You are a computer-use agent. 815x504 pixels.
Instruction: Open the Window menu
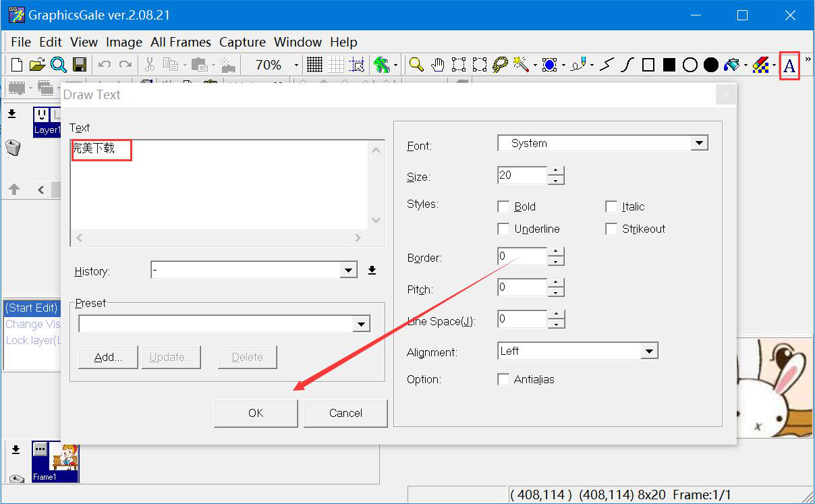point(298,42)
